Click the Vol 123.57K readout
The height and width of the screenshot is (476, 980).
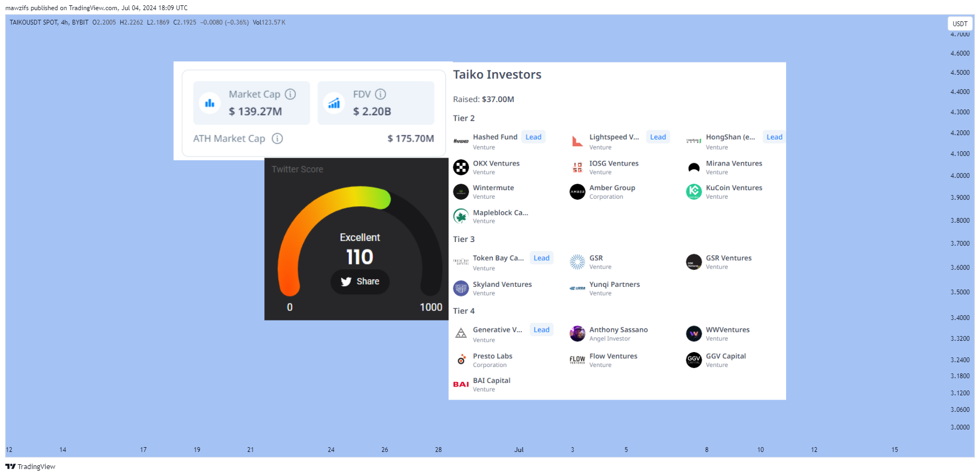(269, 22)
